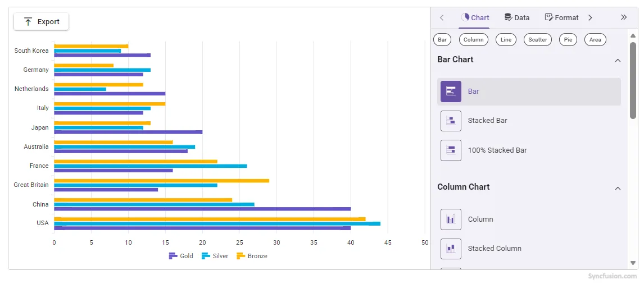Click the Export button

(41, 22)
